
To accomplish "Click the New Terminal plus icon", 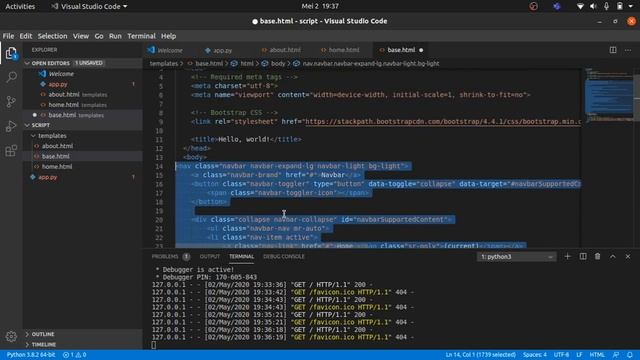I will tap(567, 256).
